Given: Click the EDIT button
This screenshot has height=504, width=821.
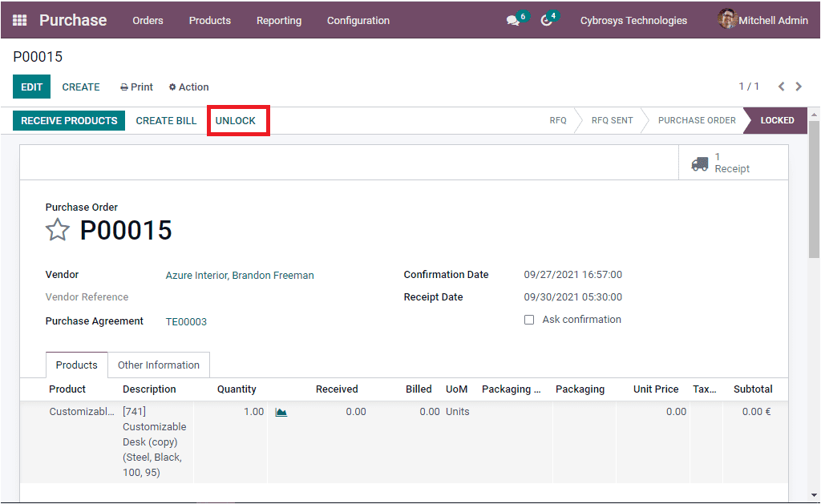Looking at the screenshot, I should pyautogui.click(x=30, y=87).
